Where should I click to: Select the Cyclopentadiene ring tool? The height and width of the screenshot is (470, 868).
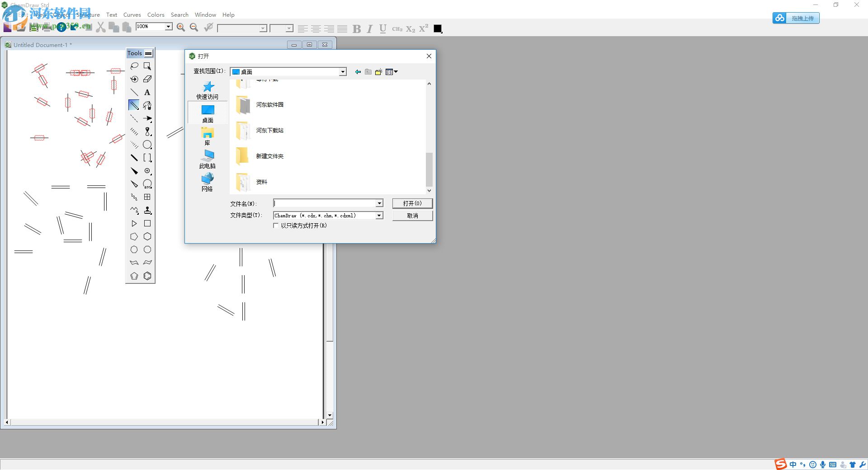pyautogui.click(x=134, y=276)
